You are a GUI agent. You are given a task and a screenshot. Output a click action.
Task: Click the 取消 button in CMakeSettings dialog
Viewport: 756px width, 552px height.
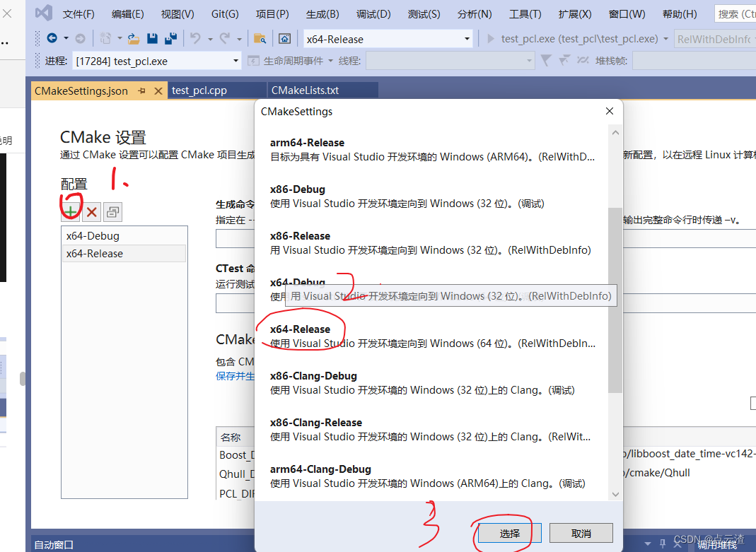(581, 533)
